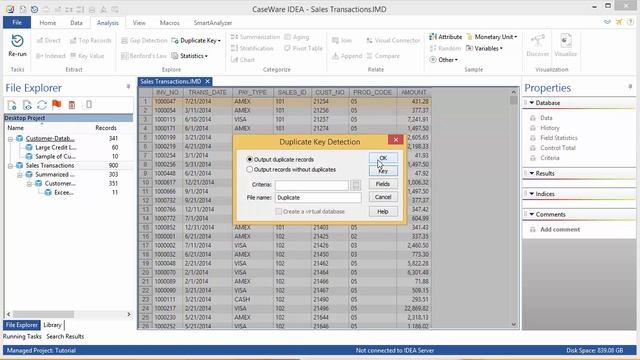Open Field Statistics in Properties

tap(559, 138)
